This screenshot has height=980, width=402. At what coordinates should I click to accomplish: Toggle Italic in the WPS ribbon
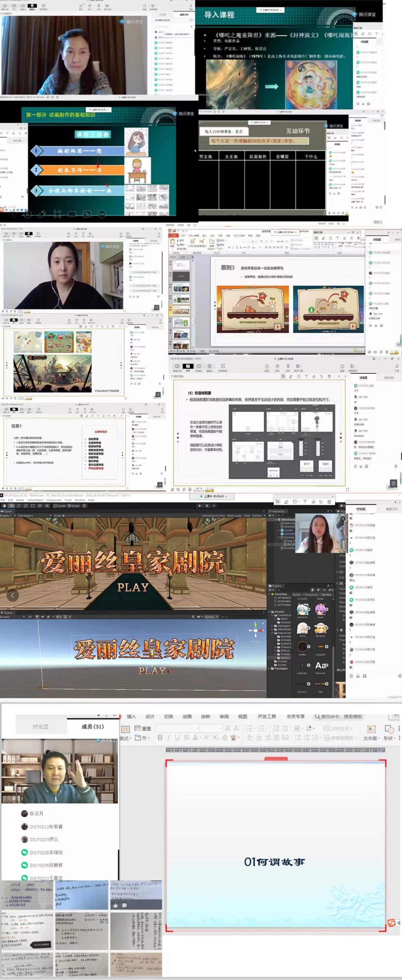pyautogui.click(x=169, y=737)
